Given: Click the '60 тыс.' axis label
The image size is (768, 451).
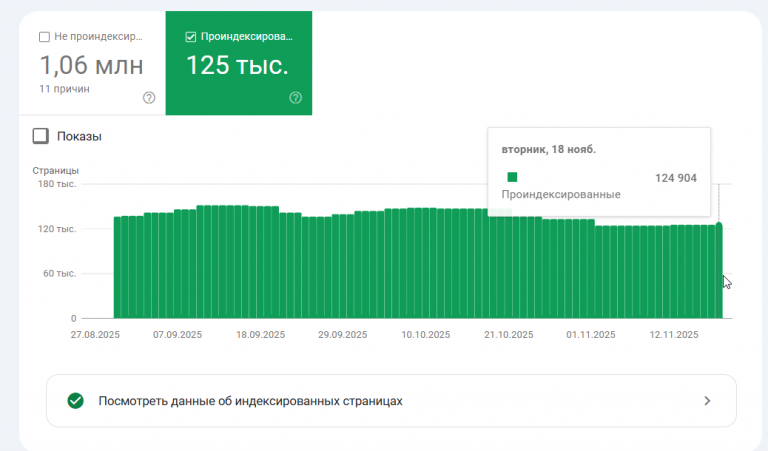Looking at the screenshot, I should (x=59, y=274).
